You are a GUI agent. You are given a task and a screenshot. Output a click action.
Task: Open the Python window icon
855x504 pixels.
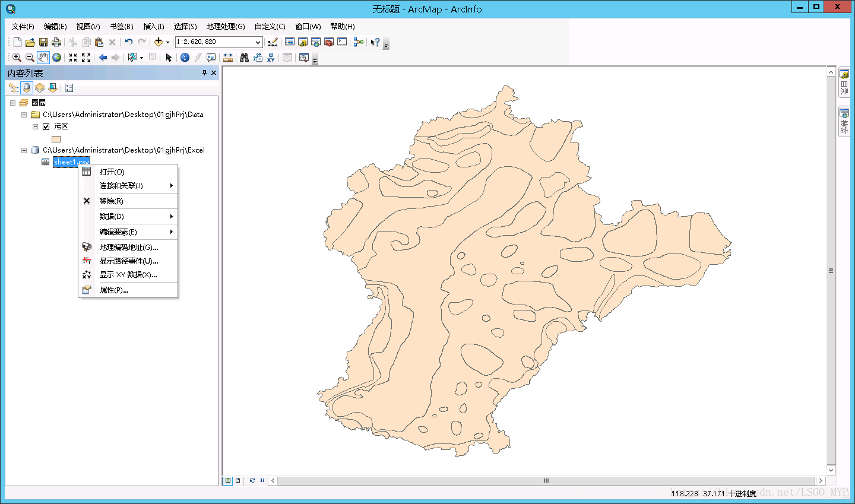pyautogui.click(x=342, y=42)
